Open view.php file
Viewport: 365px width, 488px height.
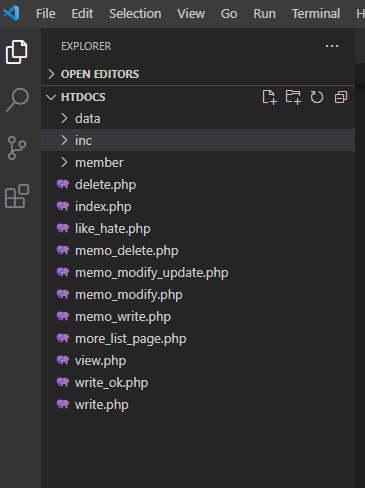101,361
